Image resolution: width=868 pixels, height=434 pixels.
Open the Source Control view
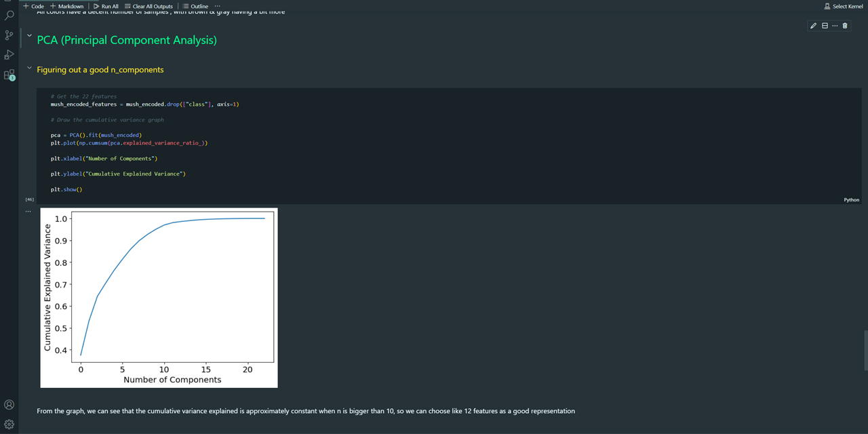pos(9,35)
